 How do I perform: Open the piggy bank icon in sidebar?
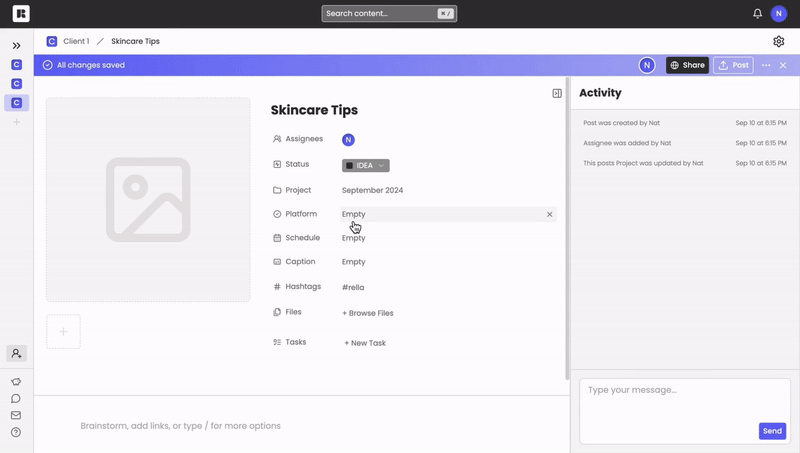coord(16,382)
